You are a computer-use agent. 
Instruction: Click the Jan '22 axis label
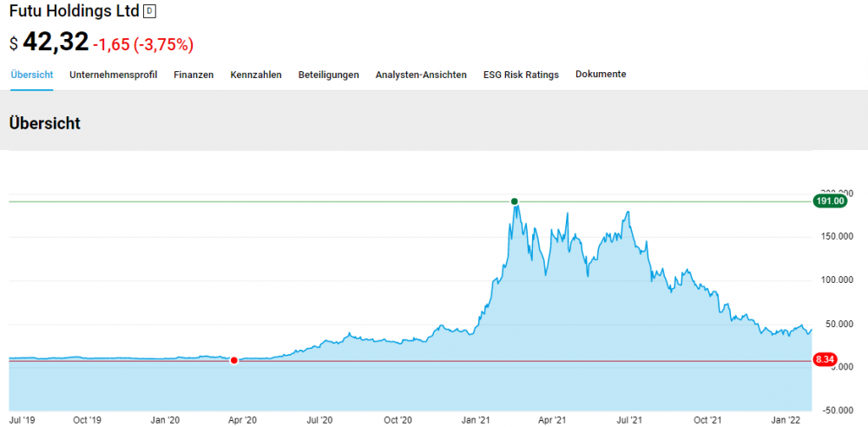pyautogui.click(x=786, y=421)
